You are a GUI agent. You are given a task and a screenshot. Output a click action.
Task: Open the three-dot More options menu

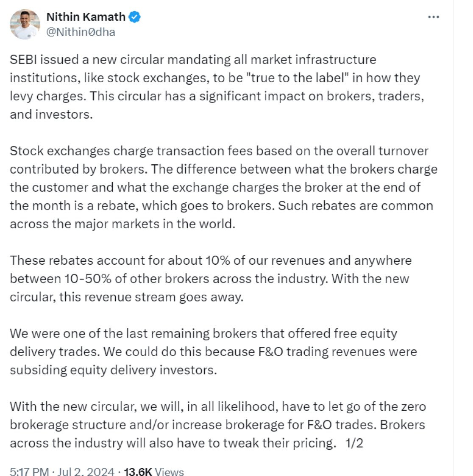point(433,17)
